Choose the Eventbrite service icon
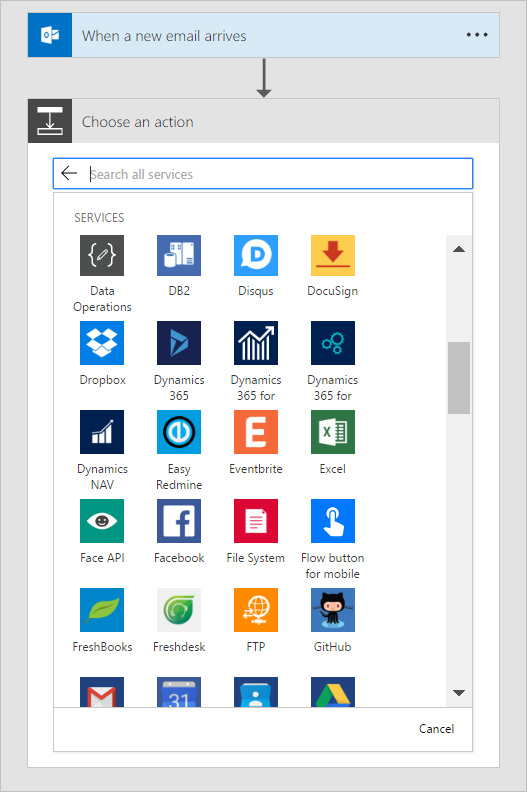 point(256,432)
